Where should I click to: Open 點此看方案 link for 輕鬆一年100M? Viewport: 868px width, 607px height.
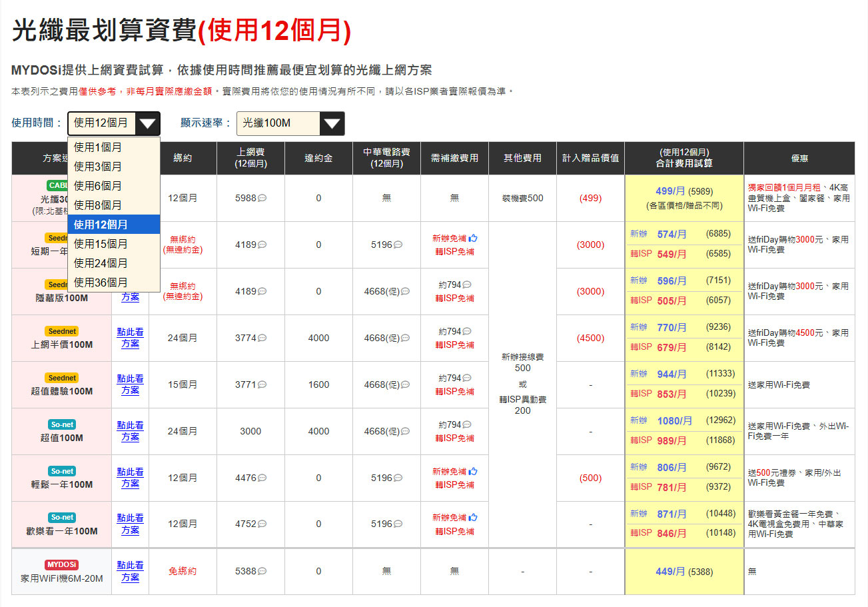(x=130, y=478)
